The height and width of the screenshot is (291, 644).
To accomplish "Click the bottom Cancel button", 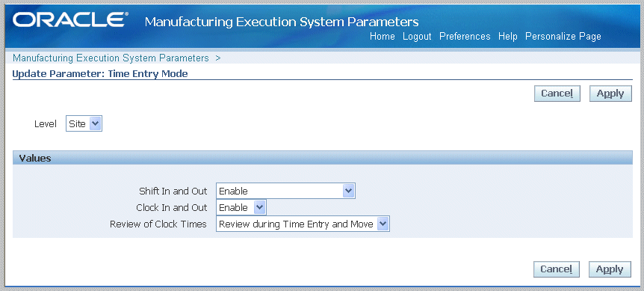I will (x=557, y=269).
